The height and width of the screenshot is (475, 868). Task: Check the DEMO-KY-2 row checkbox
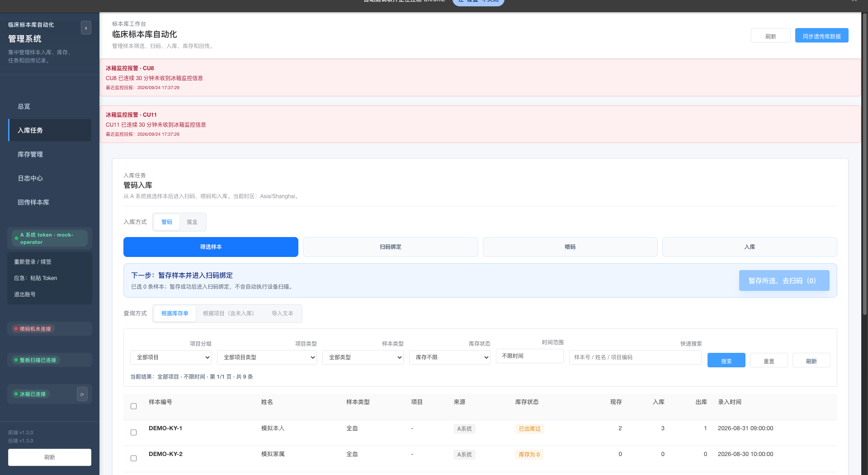(x=133, y=458)
